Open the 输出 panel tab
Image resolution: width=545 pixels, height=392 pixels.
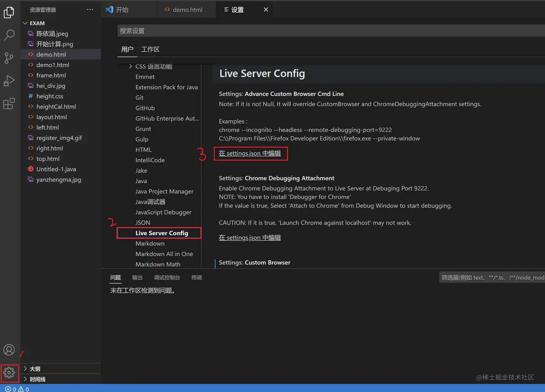coord(137,277)
